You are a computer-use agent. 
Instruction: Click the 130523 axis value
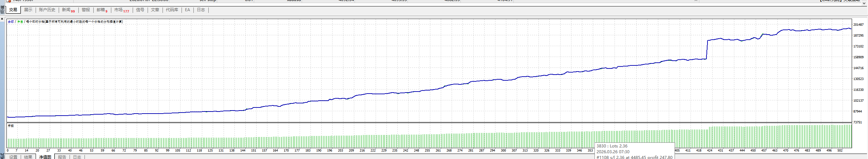[x=858, y=79]
